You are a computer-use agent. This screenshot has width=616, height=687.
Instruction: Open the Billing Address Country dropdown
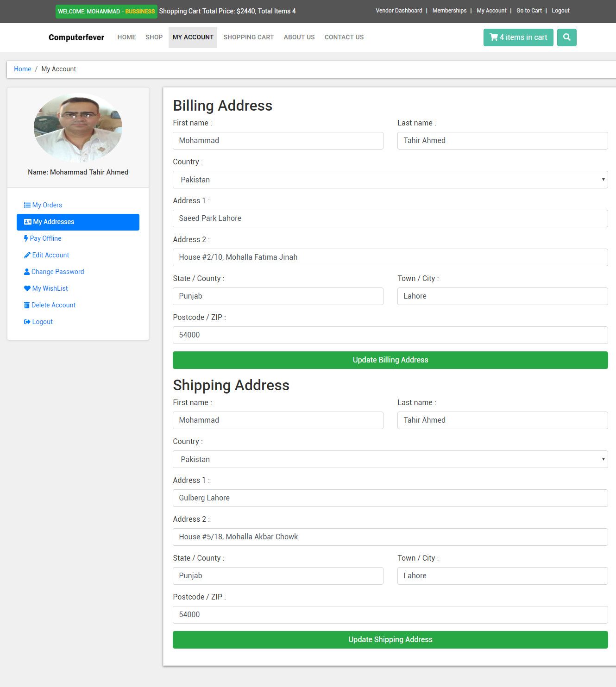point(390,180)
